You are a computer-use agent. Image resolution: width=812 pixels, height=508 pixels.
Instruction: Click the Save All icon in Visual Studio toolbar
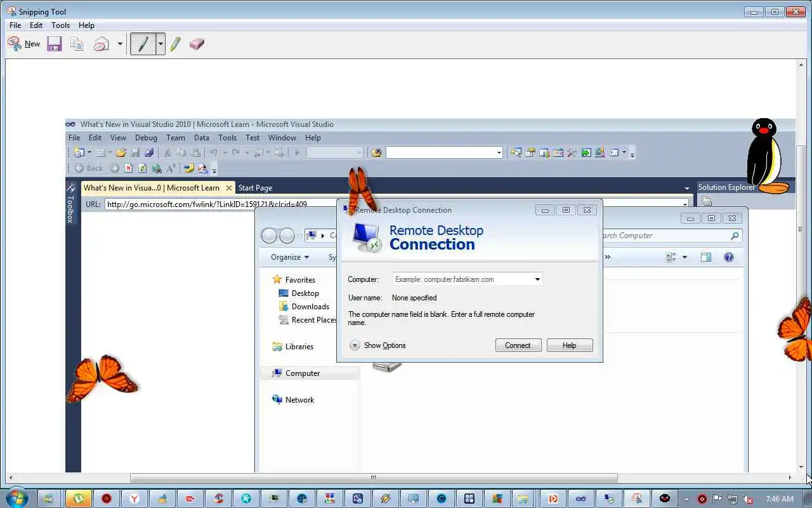149,152
